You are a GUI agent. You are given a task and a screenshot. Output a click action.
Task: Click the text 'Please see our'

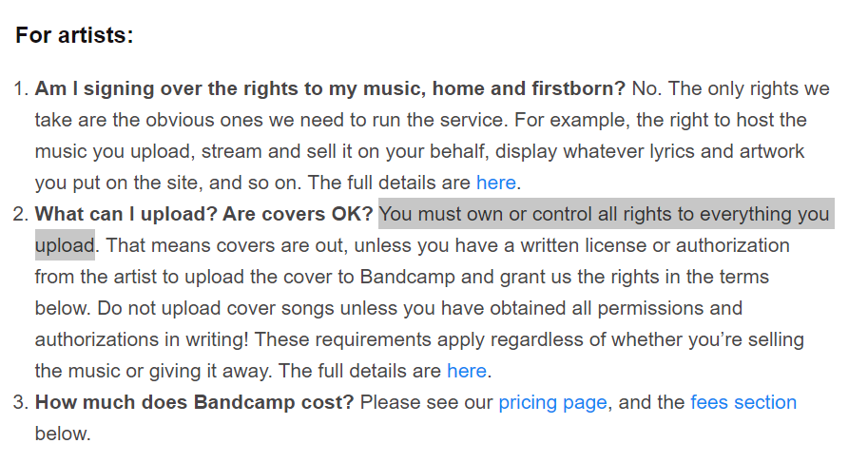click(x=426, y=403)
